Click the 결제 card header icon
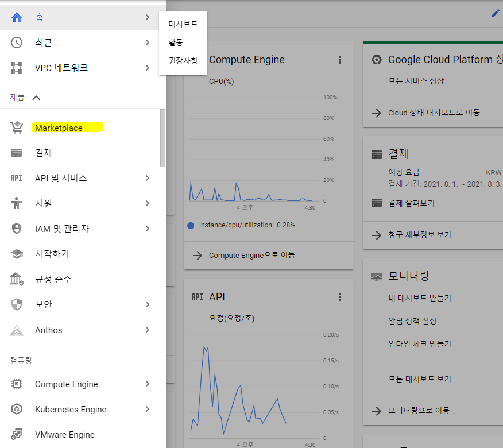This screenshot has height=448, width=503. (377, 155)
